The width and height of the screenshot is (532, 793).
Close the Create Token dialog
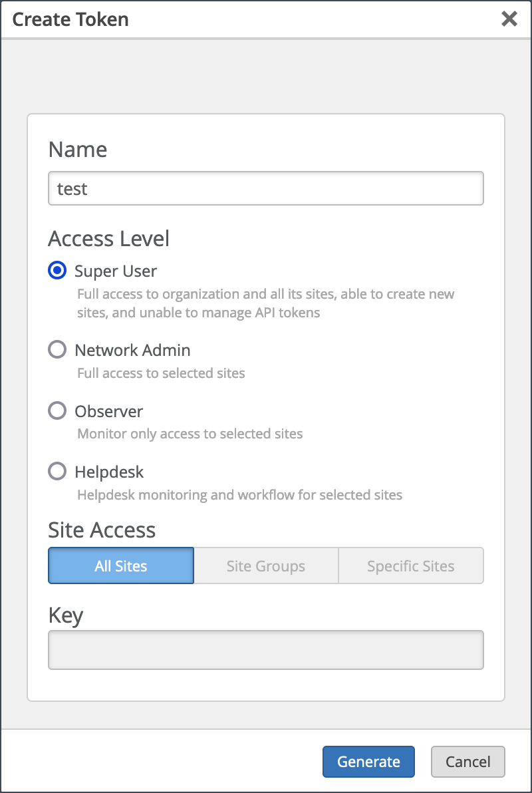[509, 19]
